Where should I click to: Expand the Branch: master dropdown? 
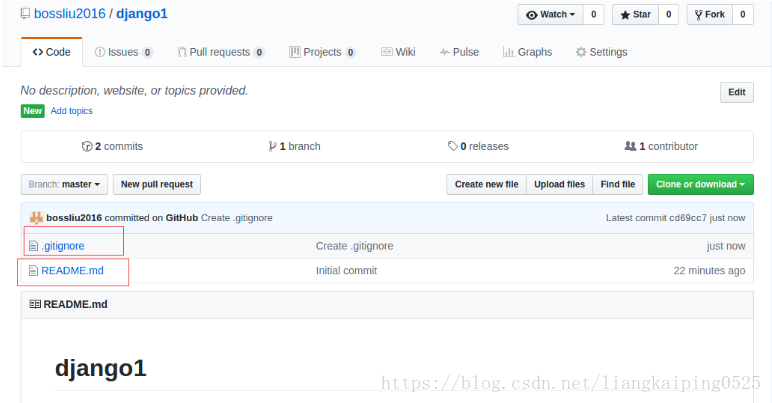tap(64, 185)
